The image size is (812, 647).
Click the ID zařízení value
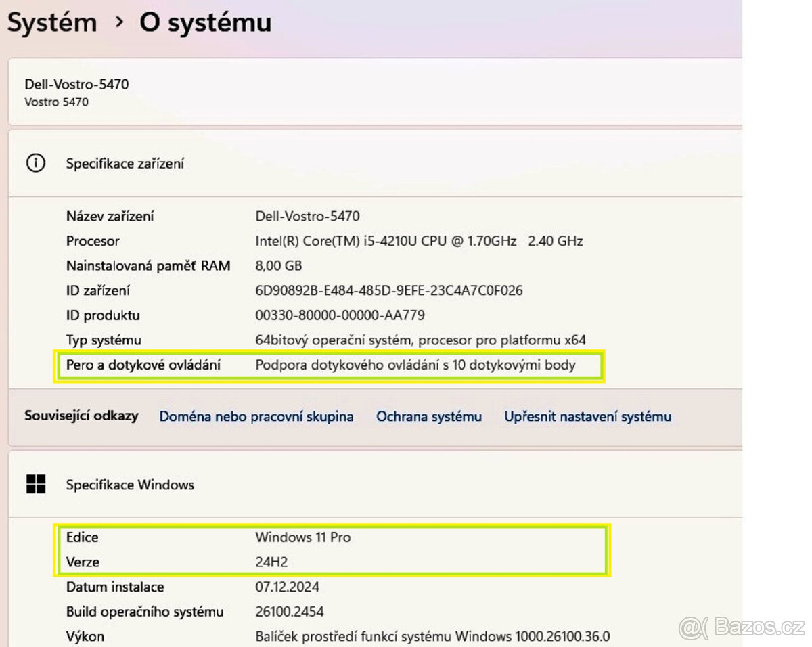tap(388, 290)
